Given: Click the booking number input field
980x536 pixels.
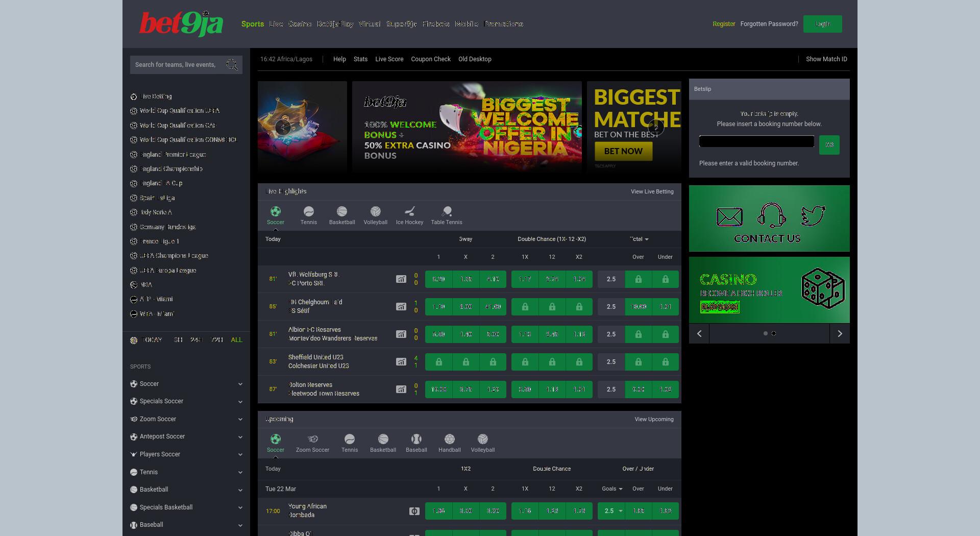Looking at the screenshot, I should click(756, 141).
